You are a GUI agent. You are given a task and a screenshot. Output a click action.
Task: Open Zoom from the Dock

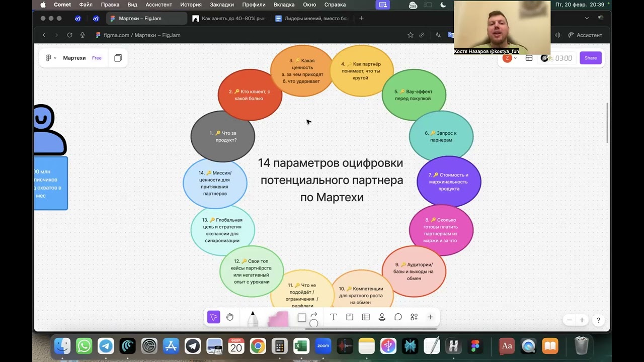[x=323, y=346]
